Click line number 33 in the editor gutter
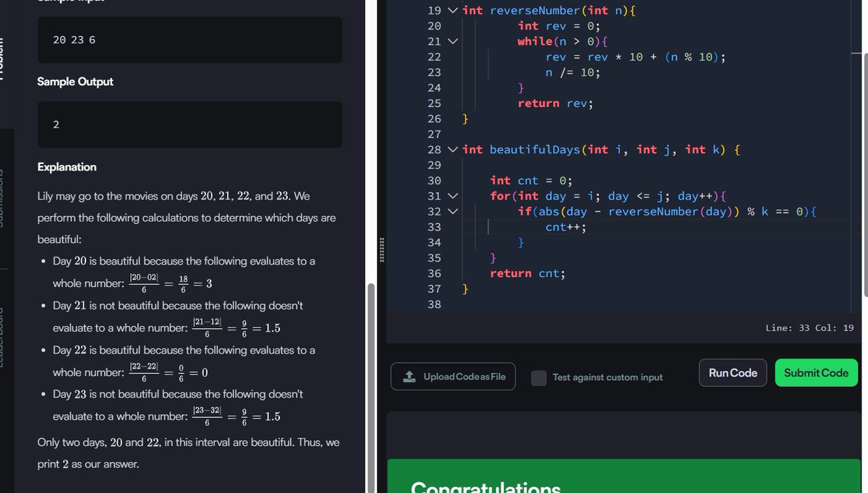This screenshot has width=868, height=493. coord(434,227)
